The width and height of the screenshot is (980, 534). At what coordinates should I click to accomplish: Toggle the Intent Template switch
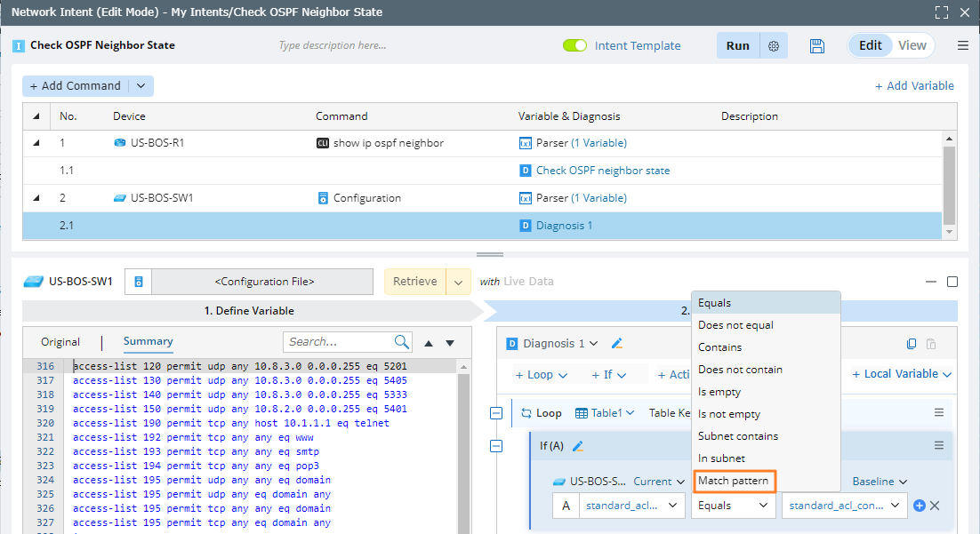(x=575, y=46)
